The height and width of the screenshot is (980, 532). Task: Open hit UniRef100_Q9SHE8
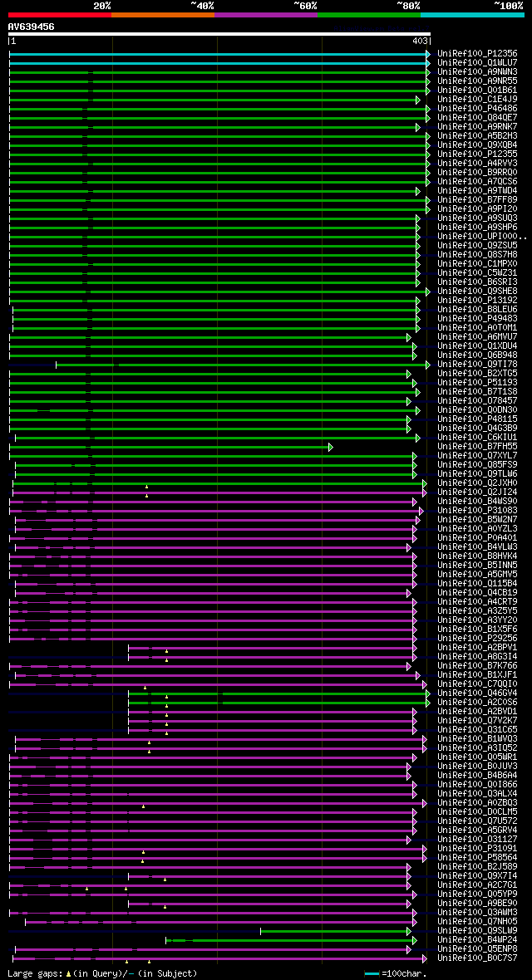click(x=477, y=292)
